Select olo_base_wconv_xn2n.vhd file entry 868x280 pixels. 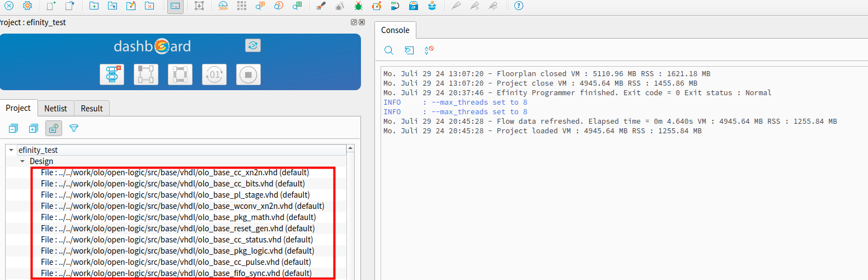tap(182, 206)
